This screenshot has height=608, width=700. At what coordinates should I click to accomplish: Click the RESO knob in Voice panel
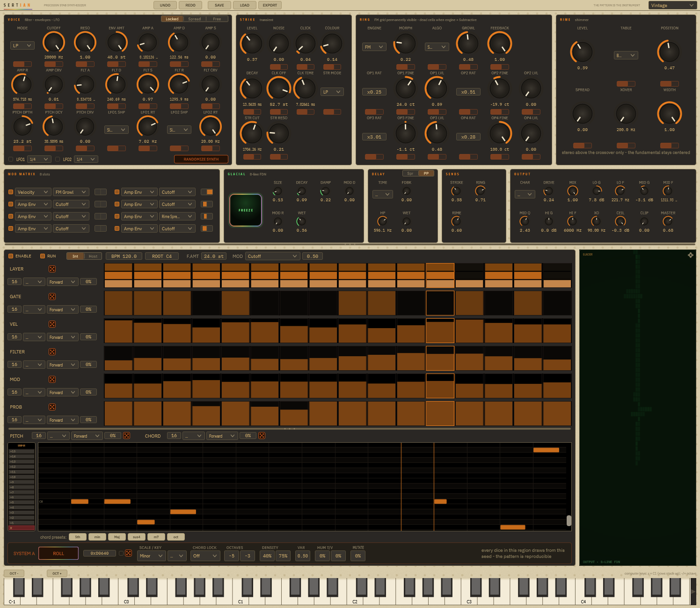click(85, 43)
